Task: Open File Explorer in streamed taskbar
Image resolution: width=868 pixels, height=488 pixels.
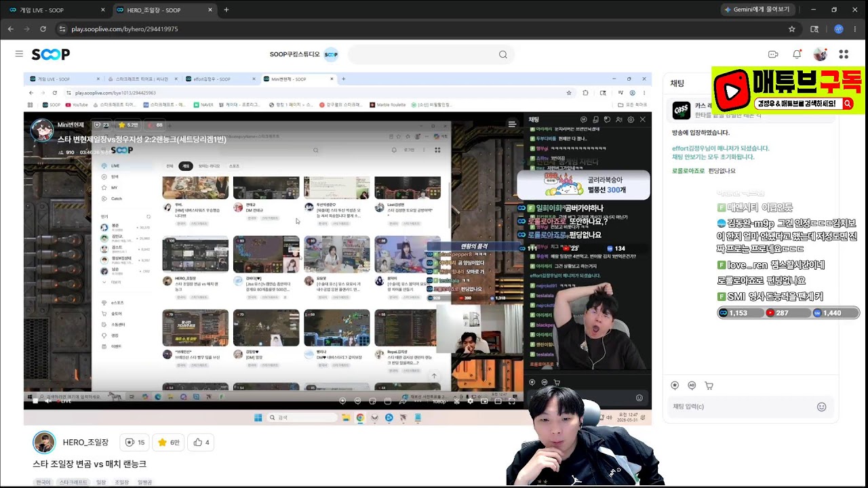Action: (346, 418)
